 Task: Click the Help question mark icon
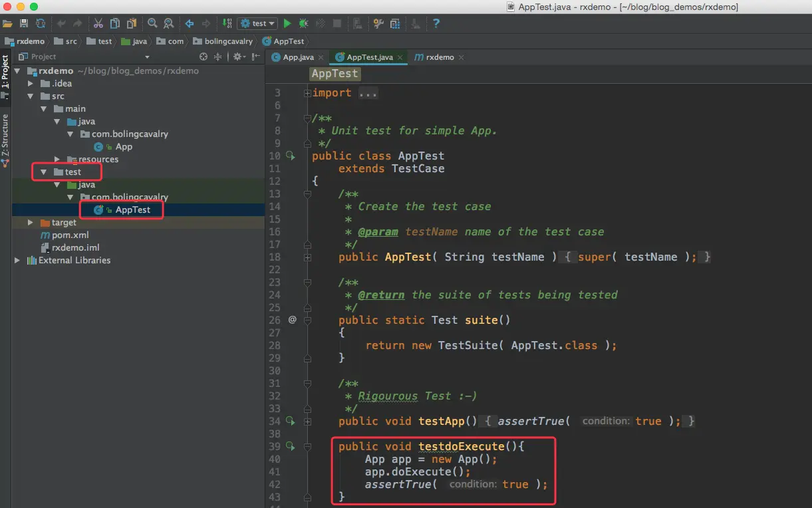click(436, 23)
